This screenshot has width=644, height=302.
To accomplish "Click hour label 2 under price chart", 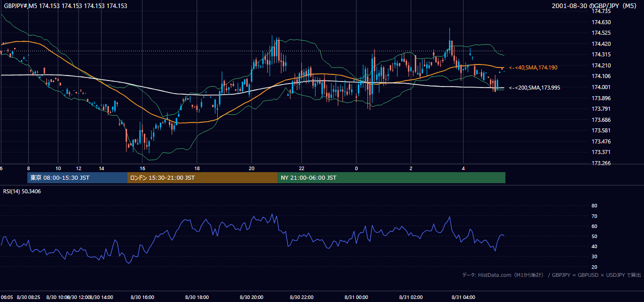I will point(411,168).
